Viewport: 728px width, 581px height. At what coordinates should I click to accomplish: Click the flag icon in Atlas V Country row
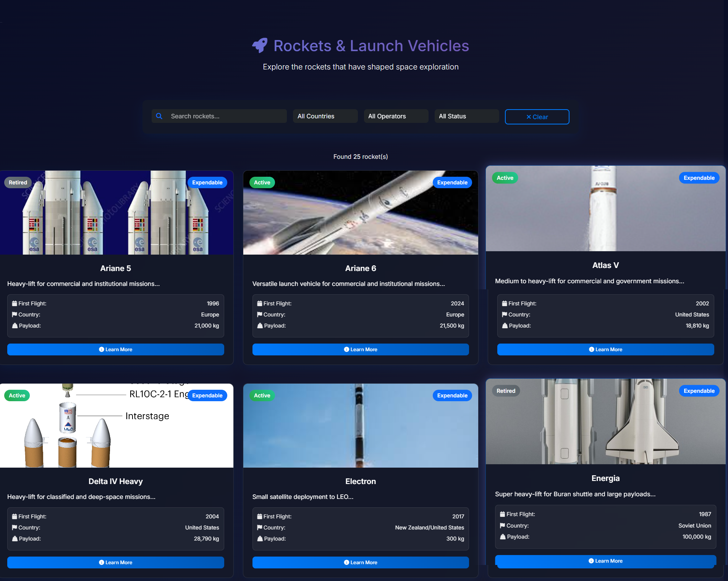[505, 315]
